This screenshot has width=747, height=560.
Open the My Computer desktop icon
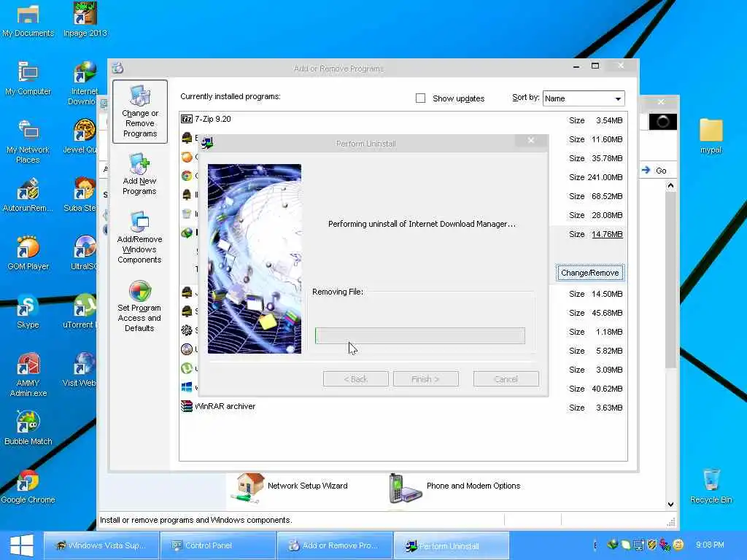(x=28, y=79)
